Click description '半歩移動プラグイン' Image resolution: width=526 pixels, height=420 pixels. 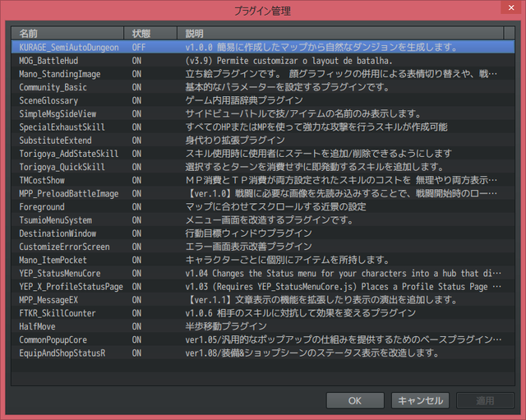(x=226, y=326)
